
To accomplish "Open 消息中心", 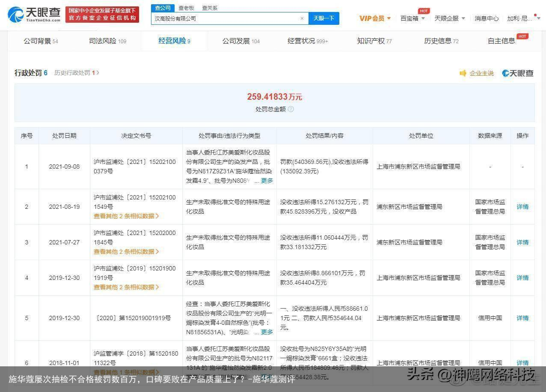I will (x=487, y=18).
